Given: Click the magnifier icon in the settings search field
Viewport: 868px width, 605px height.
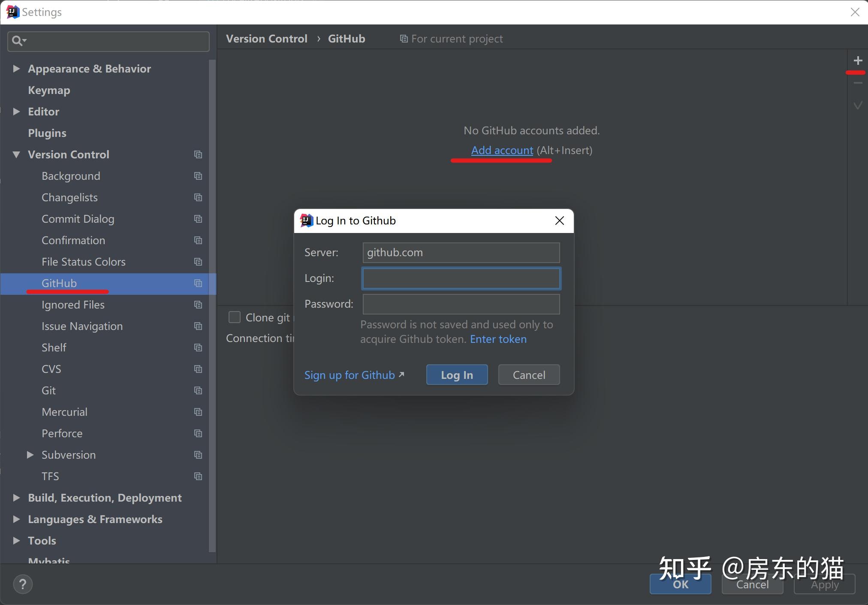Looking at the screenshot, I should [18, 41].
